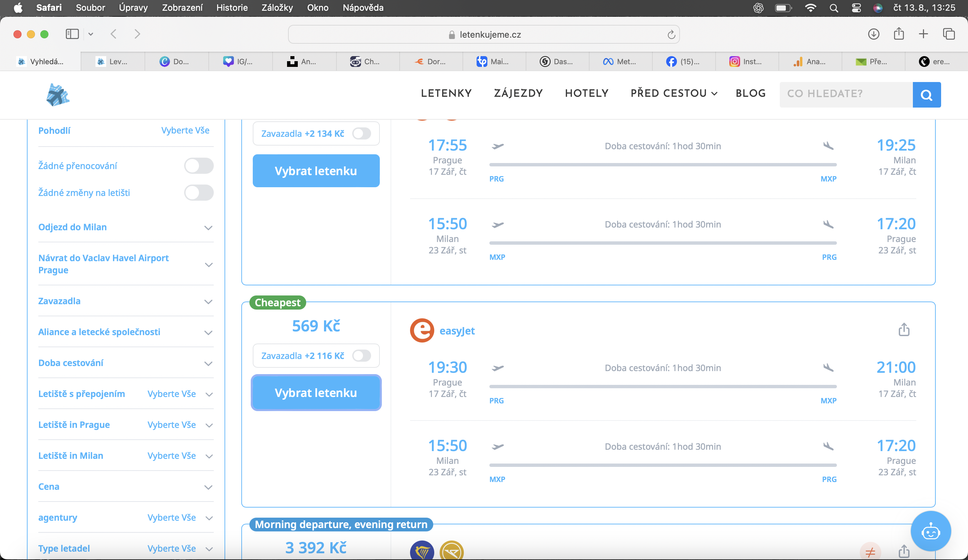
Task: Open the sidebar options dropdown arrow
Action: coord(91,34)
